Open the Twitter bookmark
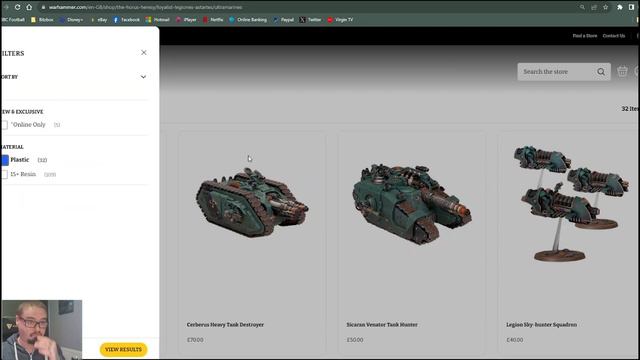The width and height of the screenshot is (640, 360). 311,20
